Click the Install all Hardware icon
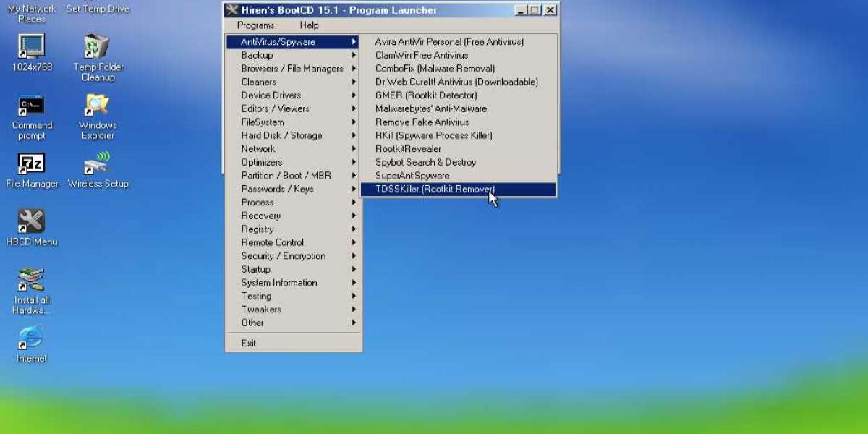868x434 pixels. (31, 280)
